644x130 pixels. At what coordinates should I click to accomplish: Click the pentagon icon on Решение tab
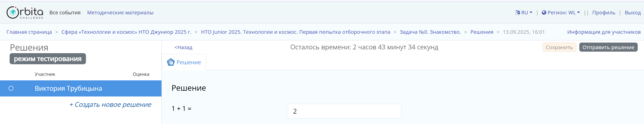pyautogui.click(x=171, y=62)
